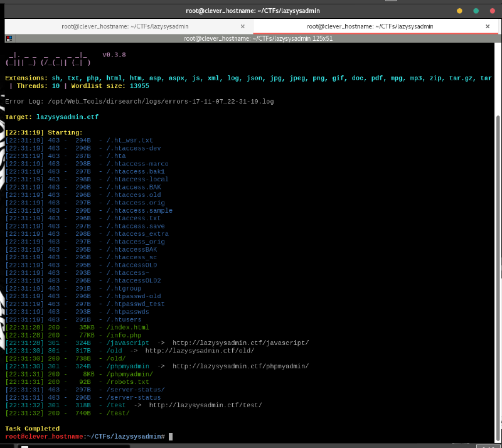
Task: Click the yellow minimize window button
Action: coord(459,11)
